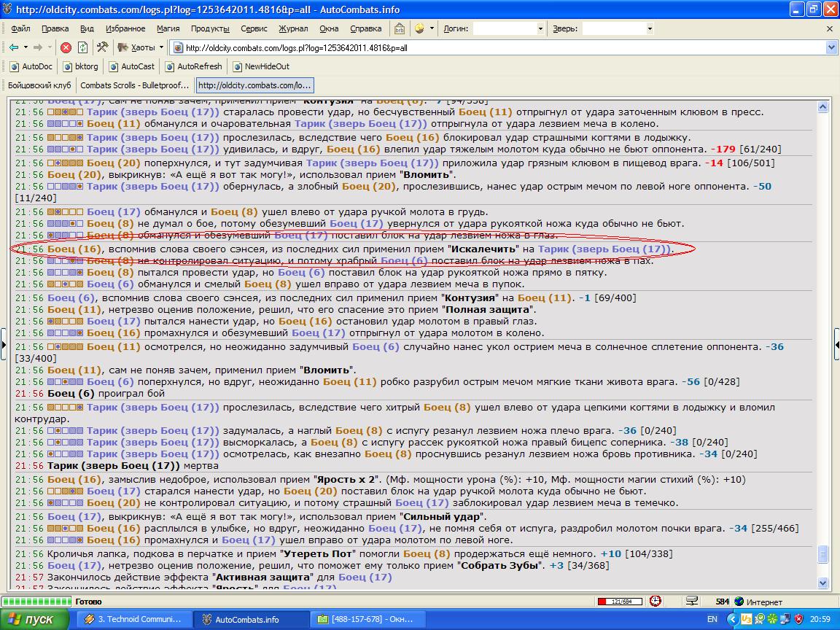Switch to the Бойцовский клуб tab
This screenshot has height=630, width=840.
pyautogui.click(x=39, y=85)
